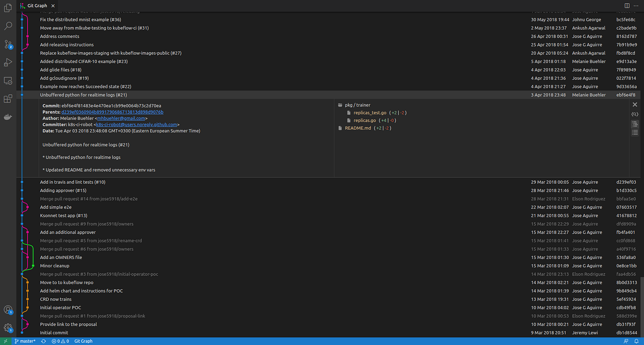Open the Run and Debug view
The height and width of the screenshot is (345, 644).
8,63
